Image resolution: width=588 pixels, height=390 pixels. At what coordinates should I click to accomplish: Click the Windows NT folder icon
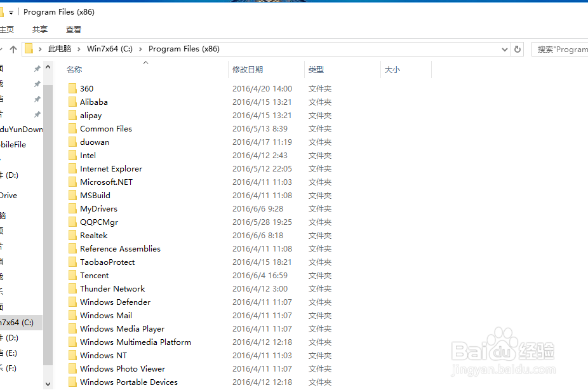coord(73,355)
